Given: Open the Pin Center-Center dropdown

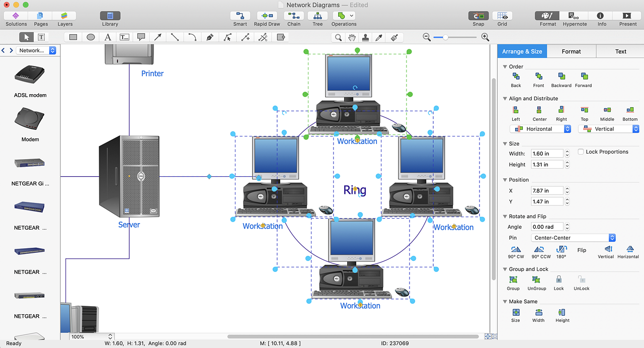Looking at the screenshot, I should [573, 238].
